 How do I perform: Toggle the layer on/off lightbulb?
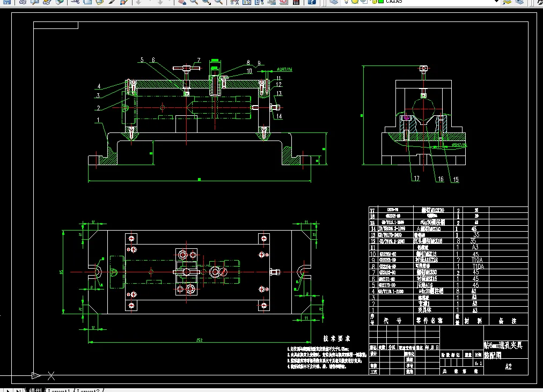tap(346, 2)
